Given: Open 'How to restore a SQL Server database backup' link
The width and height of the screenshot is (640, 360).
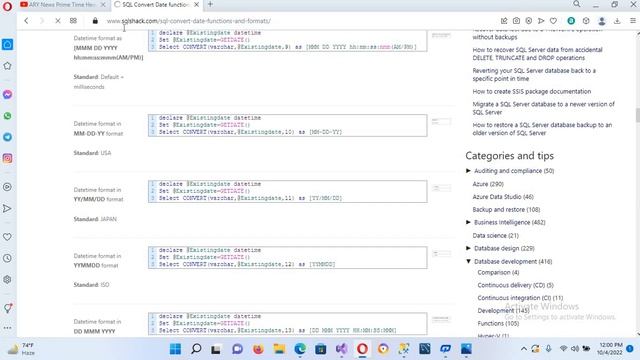Looking at the screenshot, I should pos(542,129).
